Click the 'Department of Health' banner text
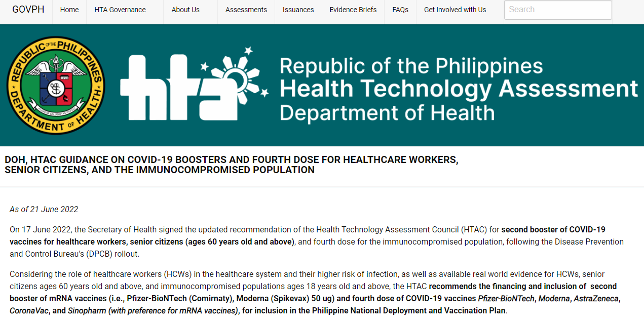The width and height of the screenshot is (644, 323). (x=387, y=112)
